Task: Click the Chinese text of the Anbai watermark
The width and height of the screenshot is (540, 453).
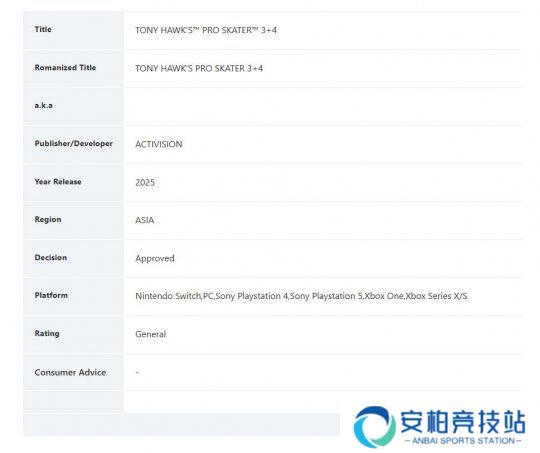Action: coord(463,422)
